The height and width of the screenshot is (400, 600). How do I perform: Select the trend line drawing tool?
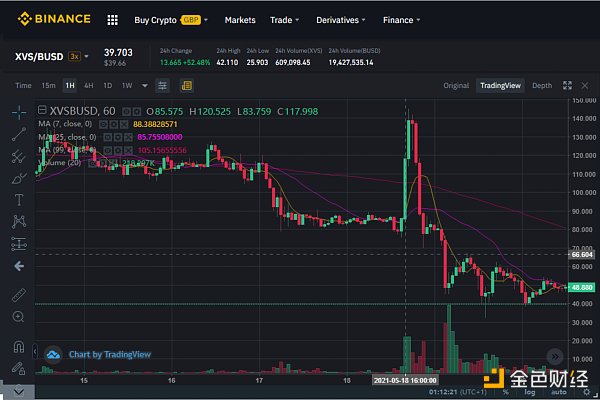(18, 133)
